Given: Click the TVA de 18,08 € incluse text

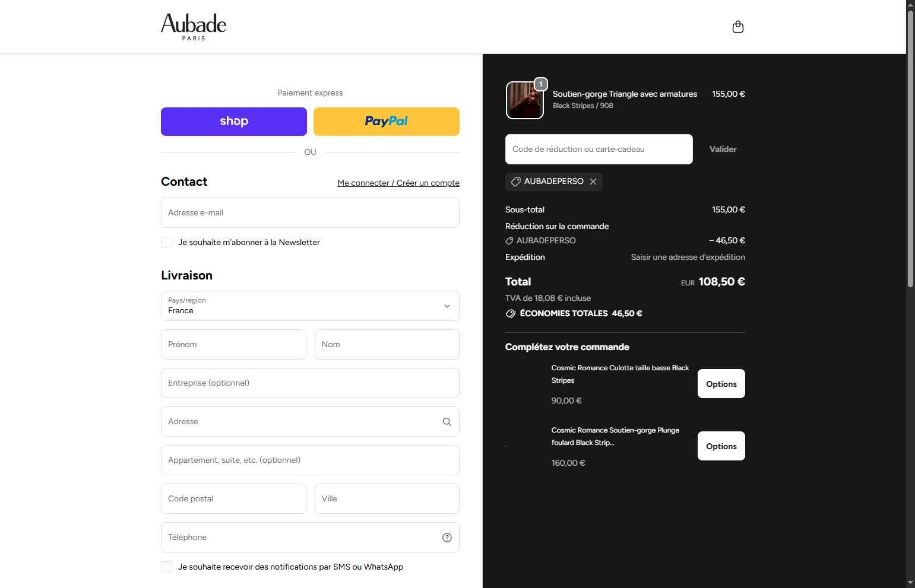Looking at the screenshot, I should tap(548, 298).
